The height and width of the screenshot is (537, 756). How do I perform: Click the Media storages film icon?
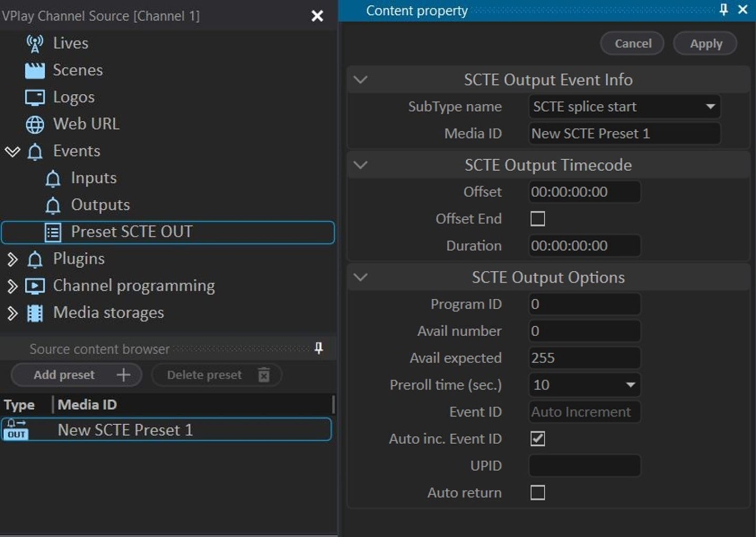pos(35,313)
